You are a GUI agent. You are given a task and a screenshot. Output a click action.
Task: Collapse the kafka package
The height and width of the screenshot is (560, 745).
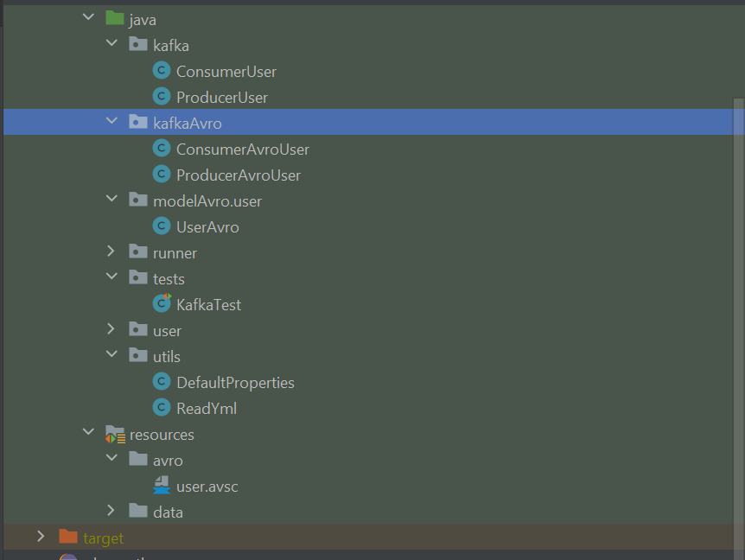click(x=111, y=43)
